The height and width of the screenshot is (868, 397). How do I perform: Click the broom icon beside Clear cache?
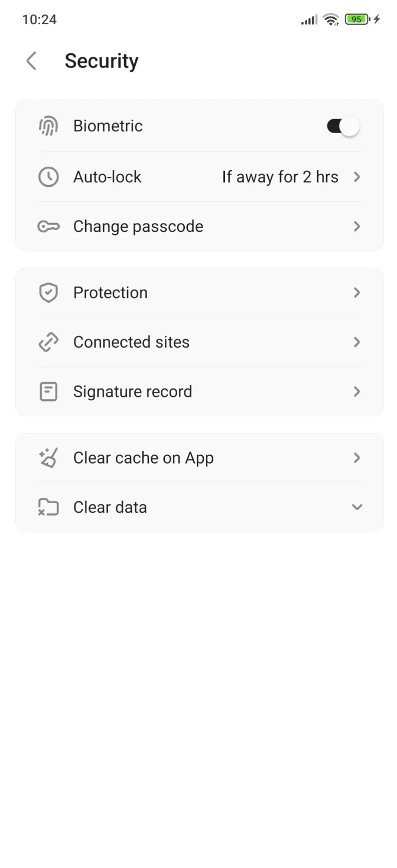click(x=48, y=457)
